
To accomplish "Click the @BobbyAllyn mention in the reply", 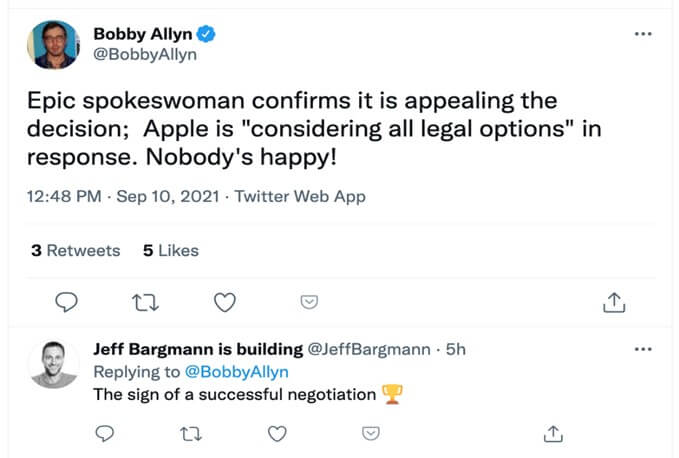I will click(x=236, y=372).
